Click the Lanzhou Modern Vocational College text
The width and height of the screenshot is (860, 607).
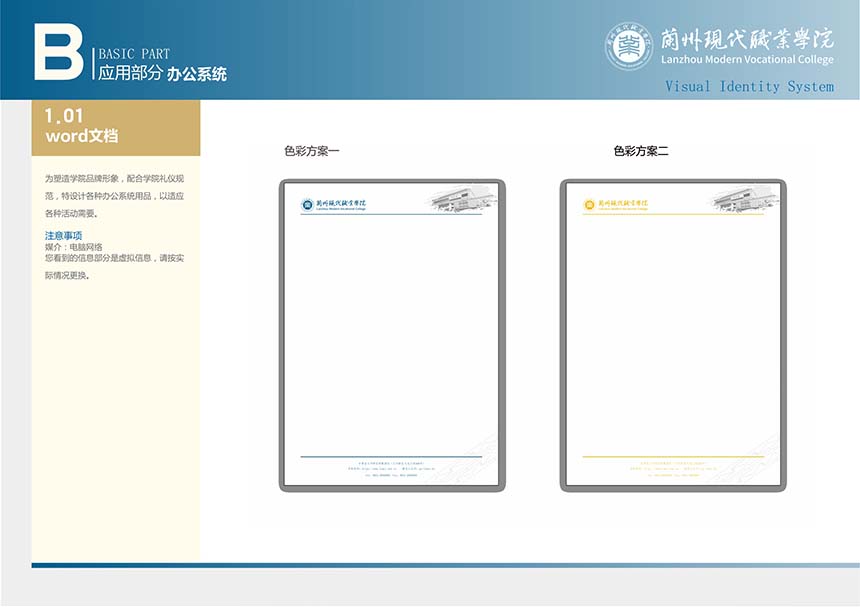747,60
